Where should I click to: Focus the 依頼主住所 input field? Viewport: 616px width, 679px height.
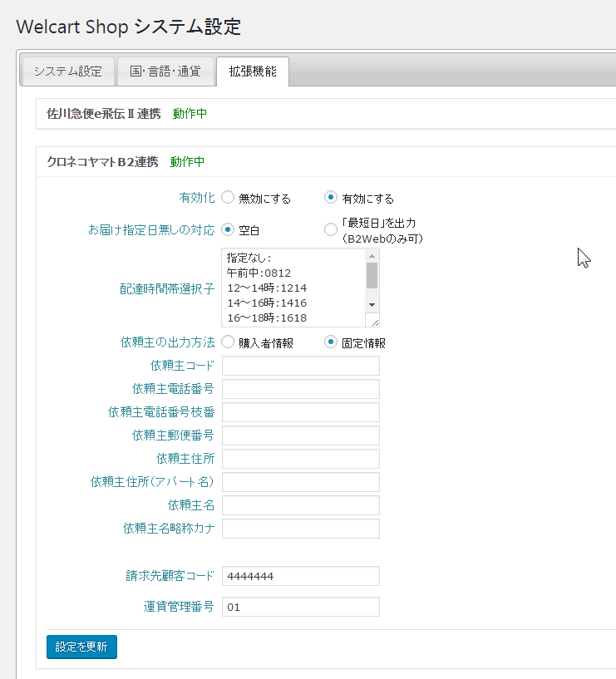(x=301, y=459)
